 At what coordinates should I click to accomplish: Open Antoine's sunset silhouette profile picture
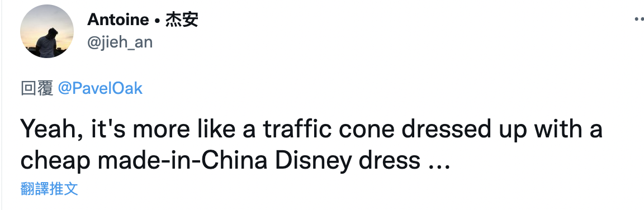tap(47, 32)
